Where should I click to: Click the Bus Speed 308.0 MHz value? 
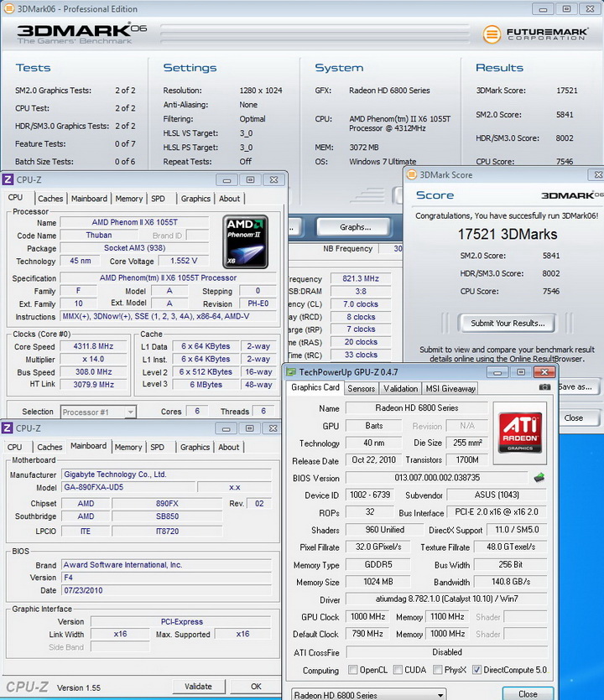(x=93, y=372)
